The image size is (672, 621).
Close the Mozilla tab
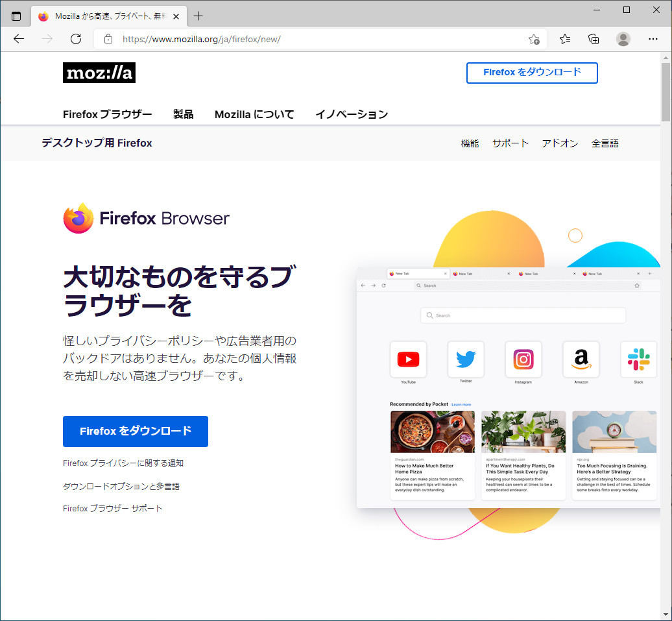click(x=176, y=16)
